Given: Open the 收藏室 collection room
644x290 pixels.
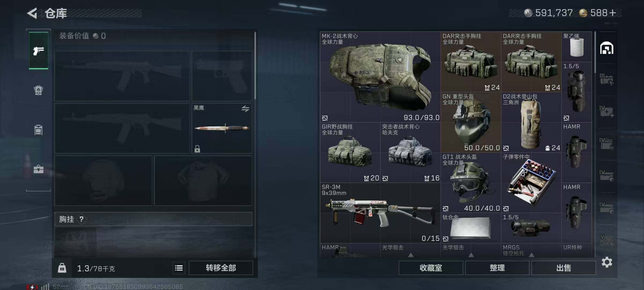Looking at the screenshot, I should (431, 268).
